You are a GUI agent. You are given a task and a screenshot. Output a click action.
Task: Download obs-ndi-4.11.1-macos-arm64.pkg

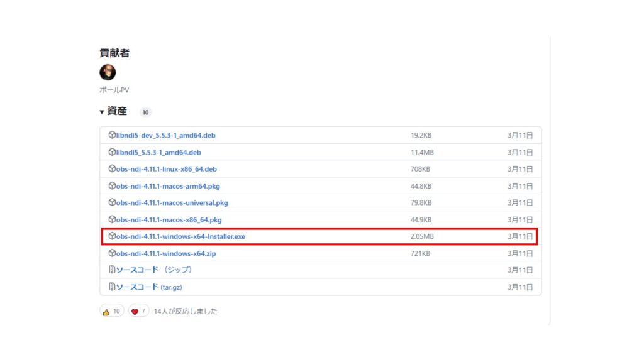coord(168,186)
